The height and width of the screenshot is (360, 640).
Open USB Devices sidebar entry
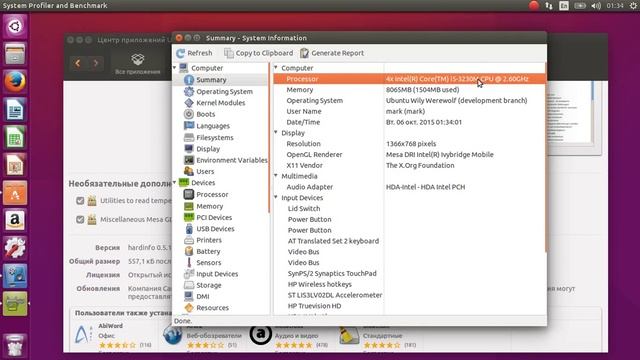click(215, 229)
